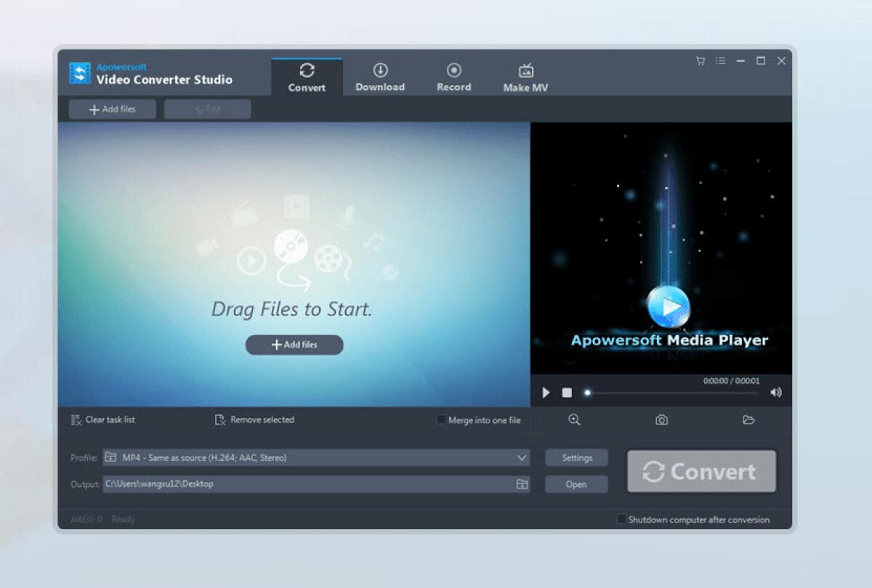Zoom the preview using the magnifier icon

(x=574, y=419)
